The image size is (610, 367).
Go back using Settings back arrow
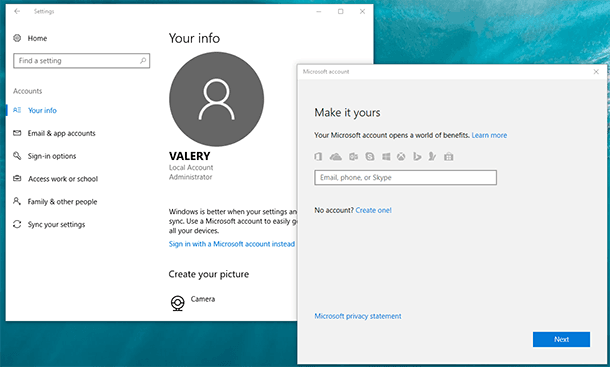17,11
